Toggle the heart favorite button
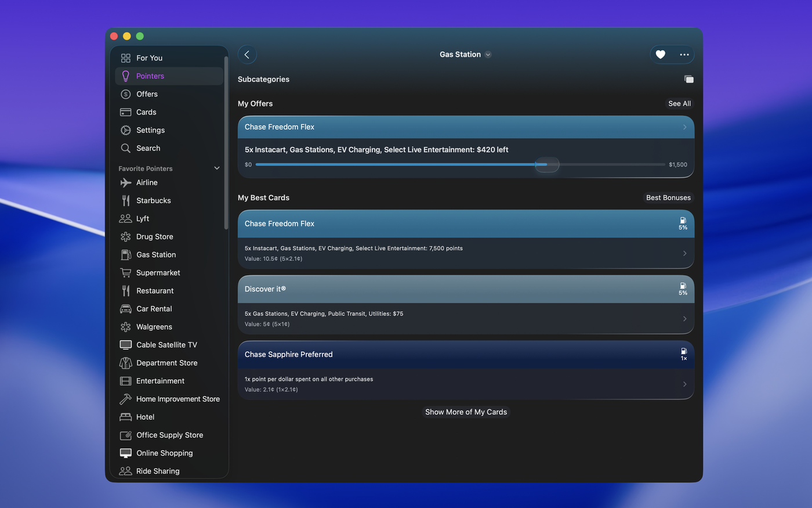Image resolution: width=812 pixels, height=508 pixels. (x=660, y=55)
